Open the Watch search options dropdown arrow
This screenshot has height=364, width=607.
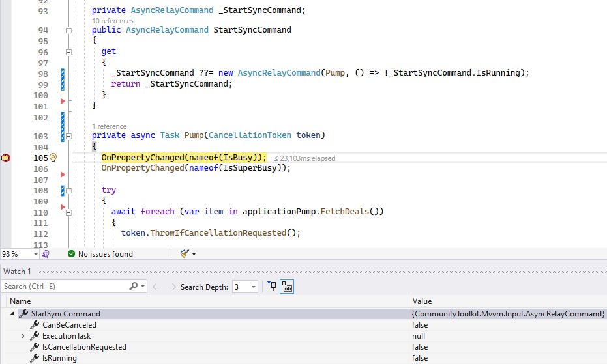[x=143, y=287]
